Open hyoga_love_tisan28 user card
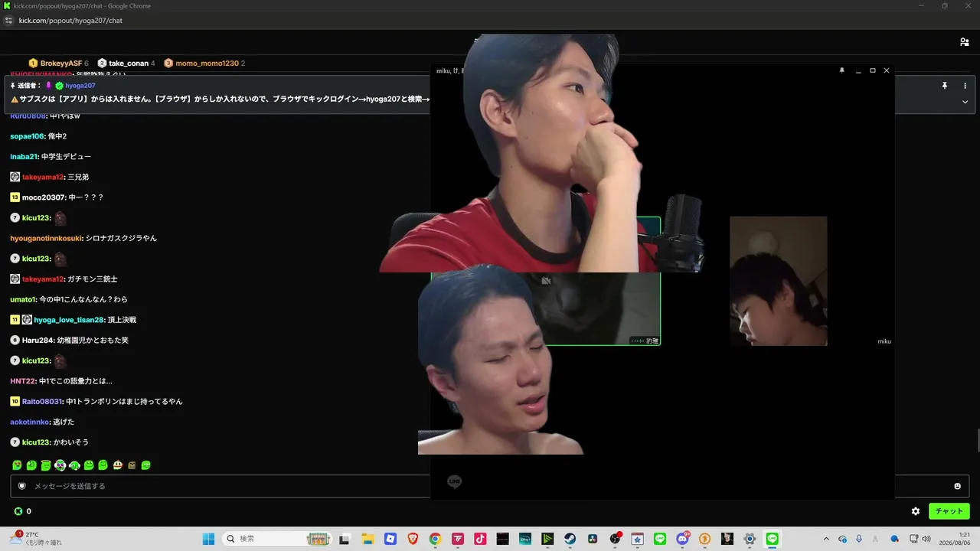The image size is (980, 551). tap(69, 320)
